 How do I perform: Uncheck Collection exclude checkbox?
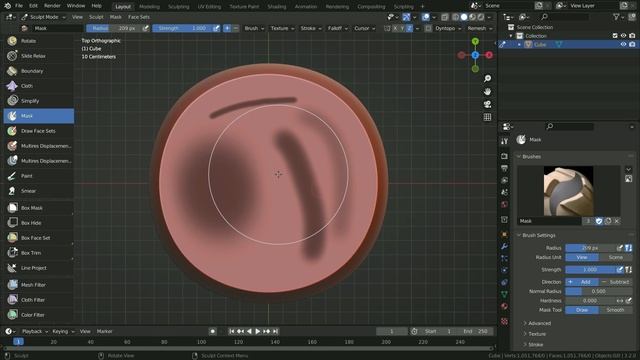pyautogui.click(x=615, y=36)
